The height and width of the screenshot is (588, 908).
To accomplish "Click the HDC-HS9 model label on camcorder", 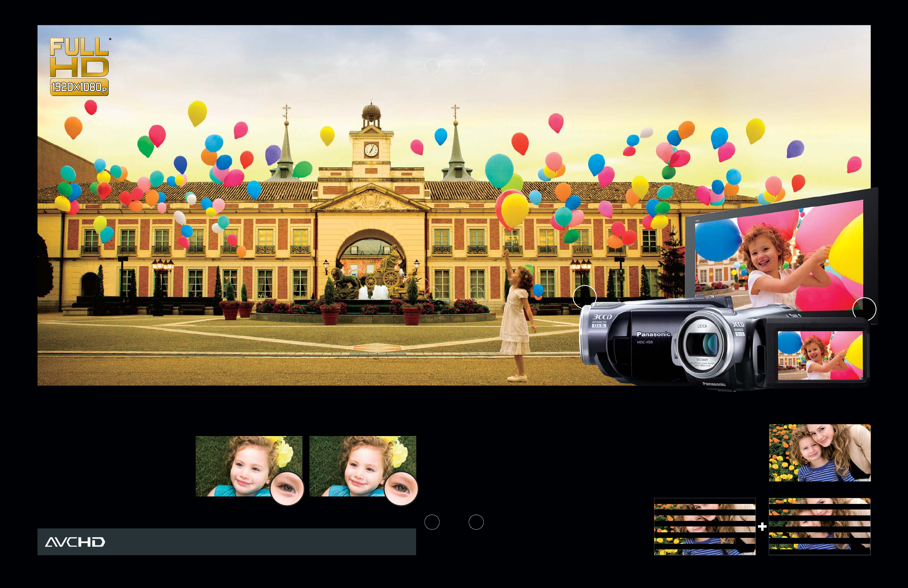I will [645, 342].
